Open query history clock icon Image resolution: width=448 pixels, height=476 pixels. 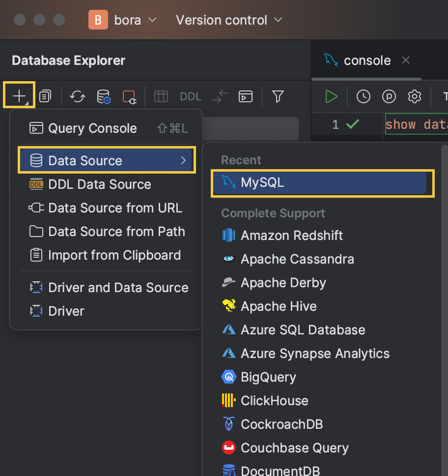364,96
